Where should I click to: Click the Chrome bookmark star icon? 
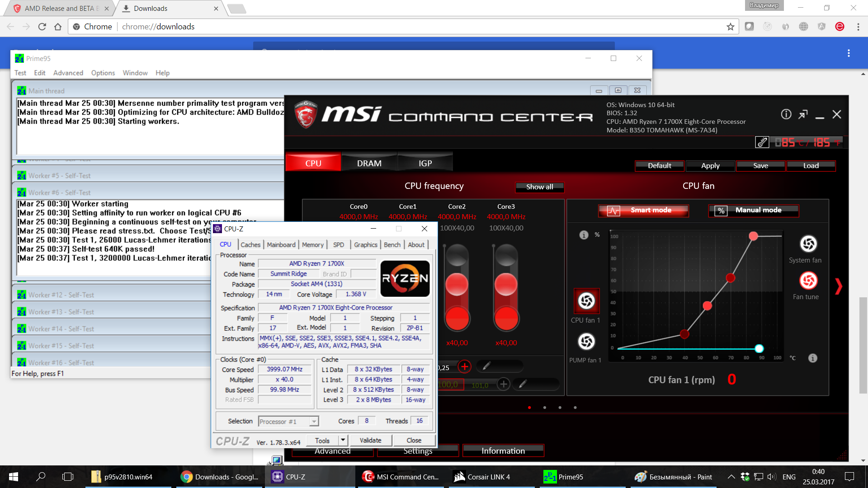click(730, 27)
